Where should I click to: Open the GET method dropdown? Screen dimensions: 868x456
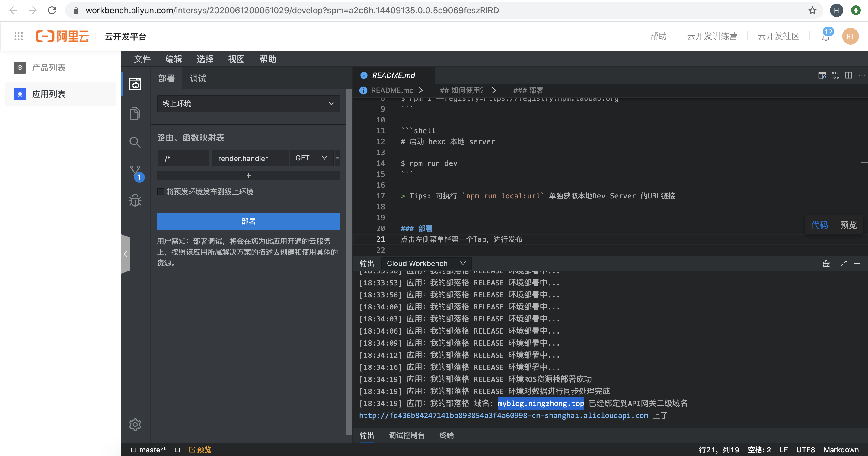pos(311,158)
